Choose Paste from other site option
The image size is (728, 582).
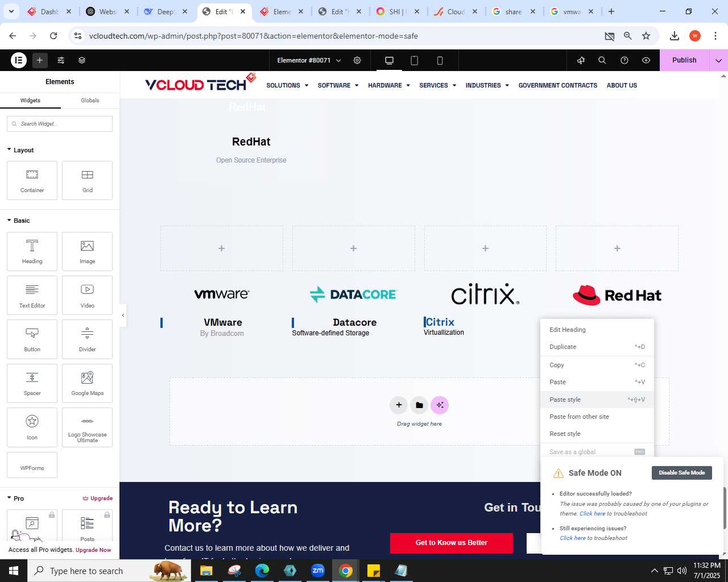point(597,417)
